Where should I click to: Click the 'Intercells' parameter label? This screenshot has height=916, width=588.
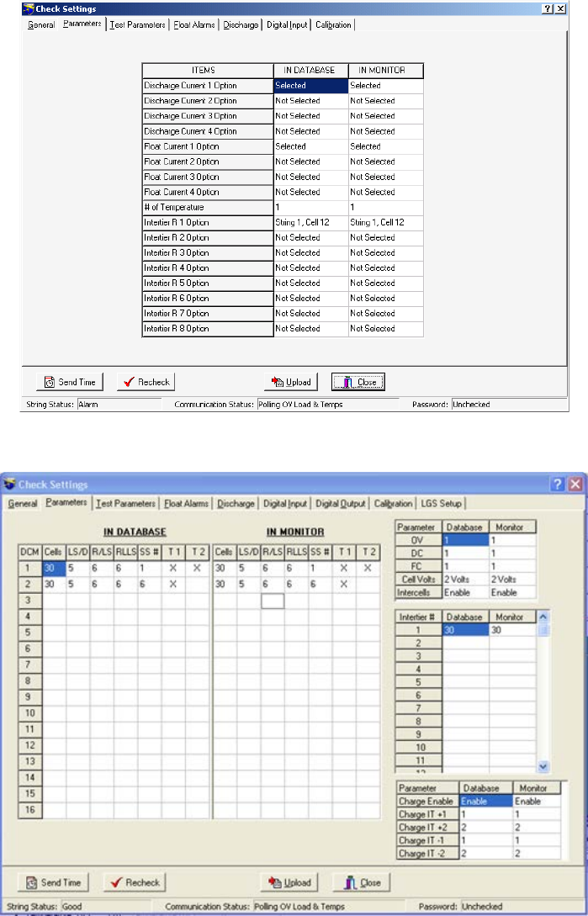[418, 592]
